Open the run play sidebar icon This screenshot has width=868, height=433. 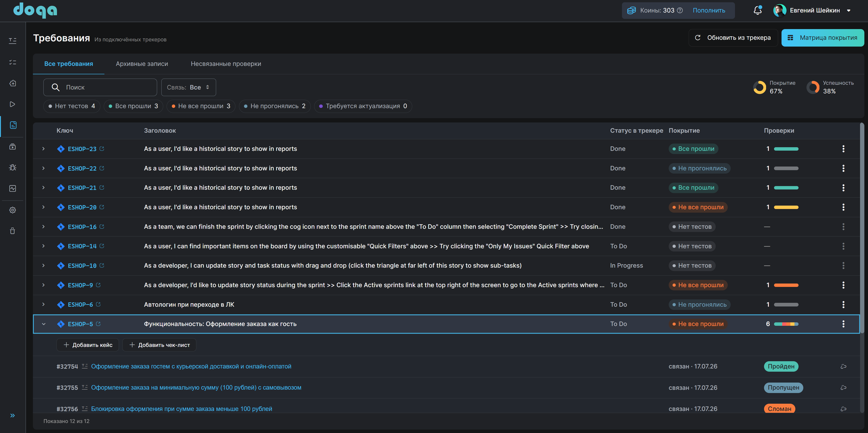(12, 104)
